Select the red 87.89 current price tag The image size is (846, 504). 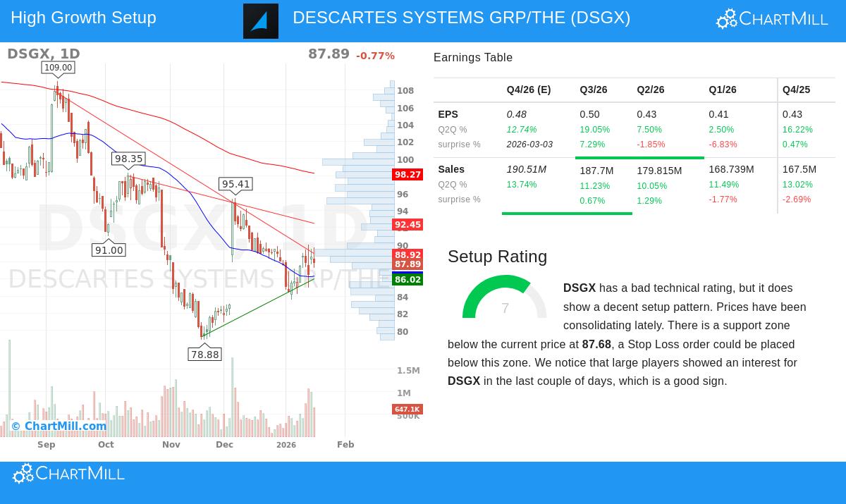(407, 264)
